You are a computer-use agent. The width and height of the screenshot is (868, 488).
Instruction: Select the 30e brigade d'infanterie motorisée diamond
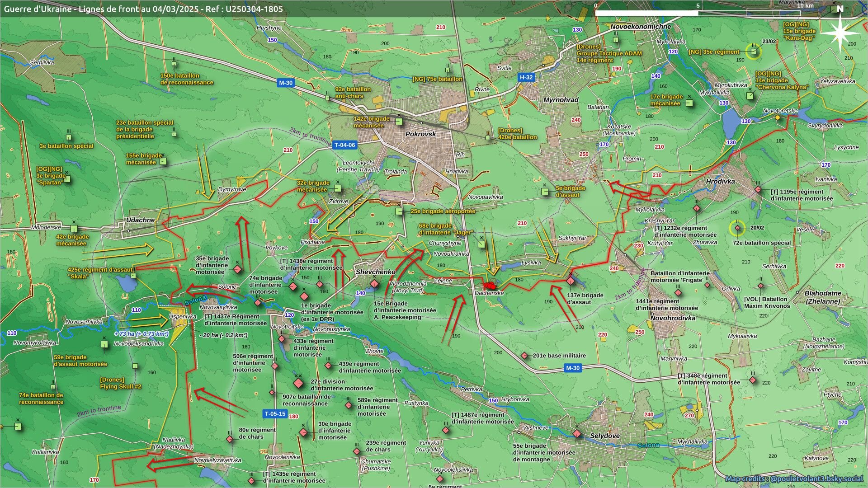click(x=303, y=432)
